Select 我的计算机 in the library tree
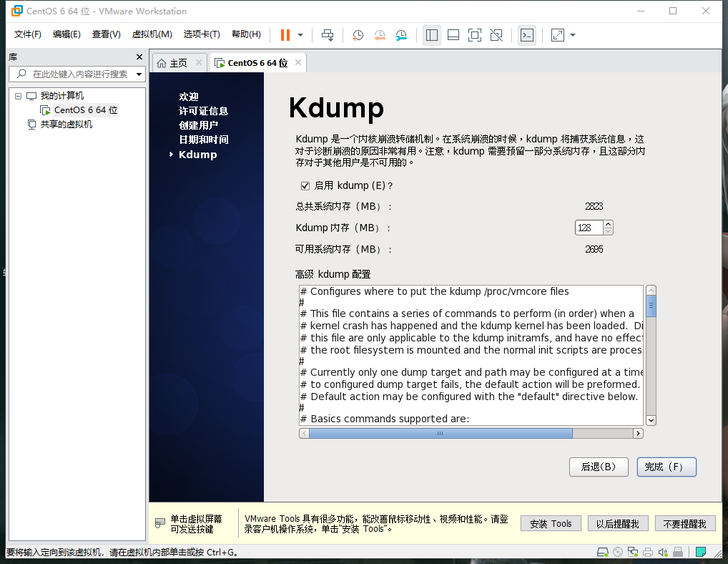This screenshot has height=564, width=728. (x=62, y=96)
